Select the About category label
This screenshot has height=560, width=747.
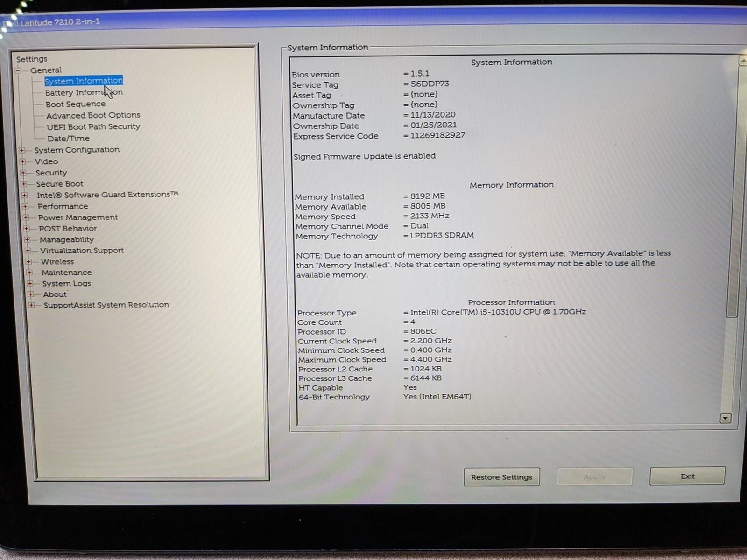click(55, 294)
